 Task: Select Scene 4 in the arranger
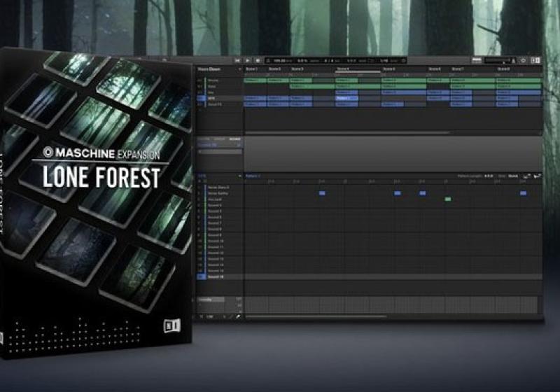tap(343, 69)
